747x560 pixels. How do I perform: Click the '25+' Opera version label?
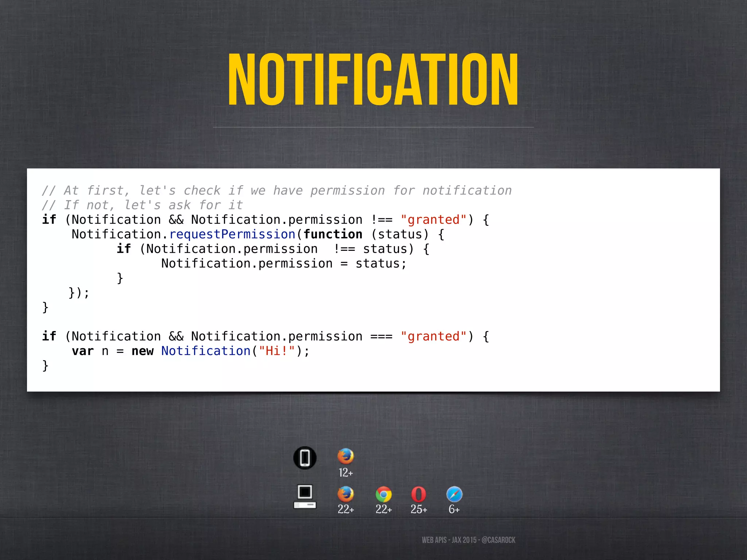pyautogui.click(x=419, y=509)
